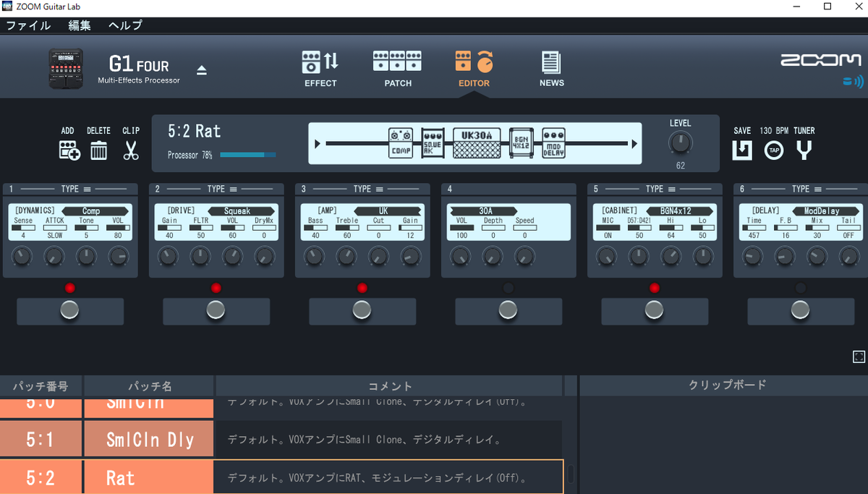Adjust the ModDelay Mix knob
This screenshot has height=494, width=868.
tap(817, 255)
